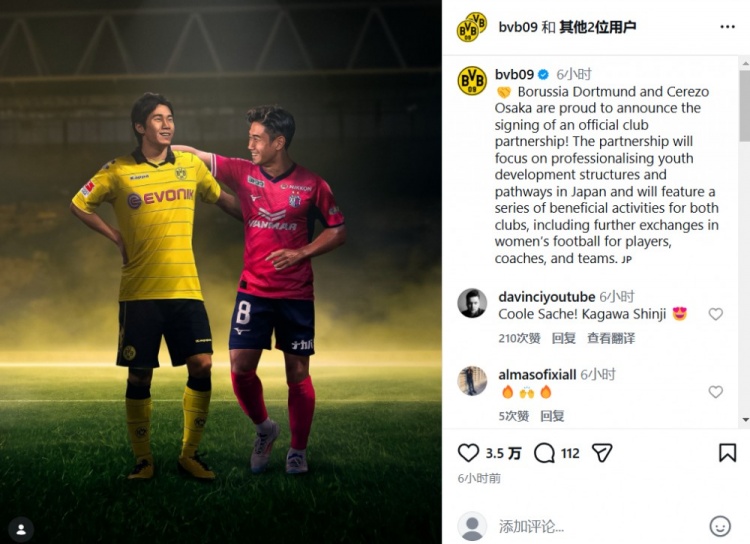Open almasofixiall's profile picture
This screenshot has height=544, width=750.
472,381
